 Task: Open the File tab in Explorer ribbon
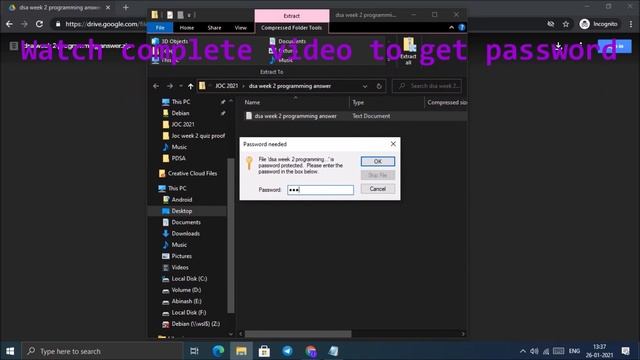(160, 27)
